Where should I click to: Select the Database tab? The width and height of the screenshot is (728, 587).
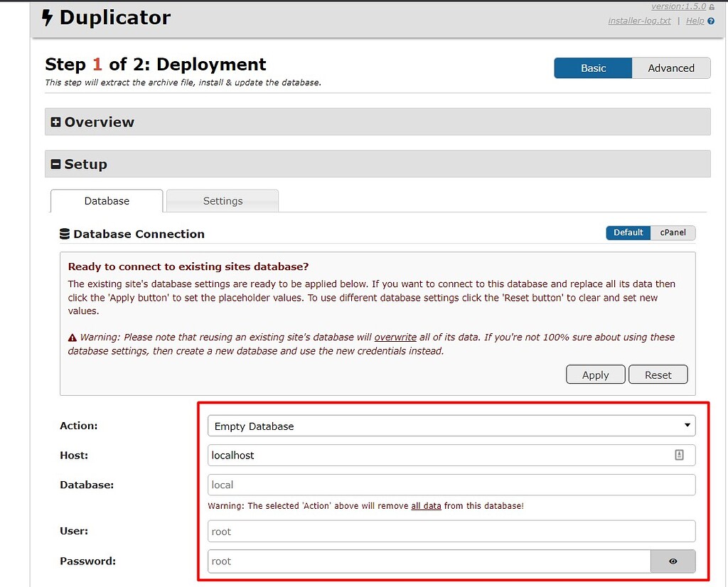point(106,201)
